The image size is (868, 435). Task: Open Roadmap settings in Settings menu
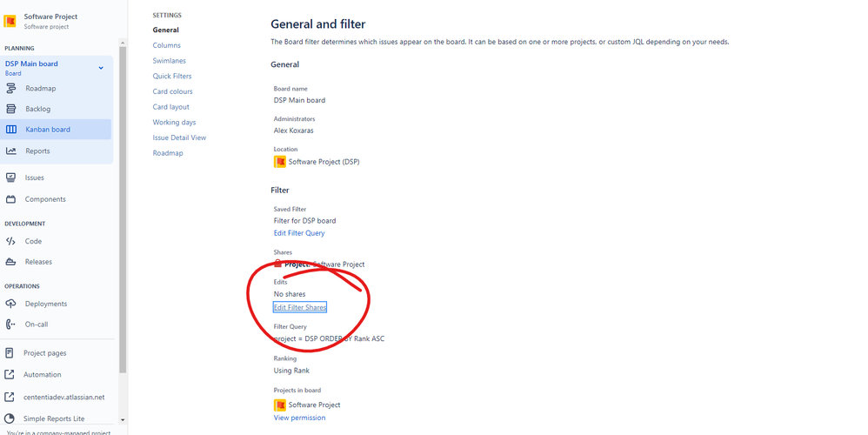pyautogui.click(x=168, y=153)
